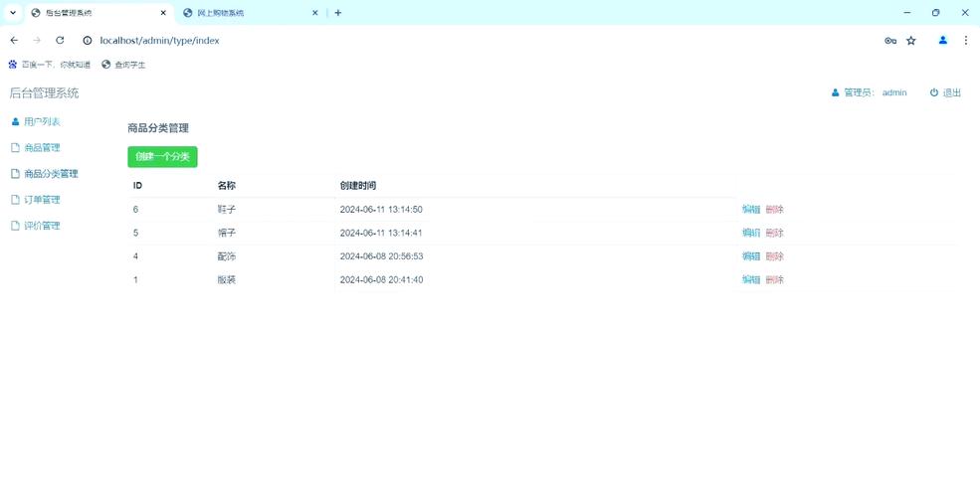Open the browser three-dot menu
Screen dimensions: 980x497
click(966, 40)
